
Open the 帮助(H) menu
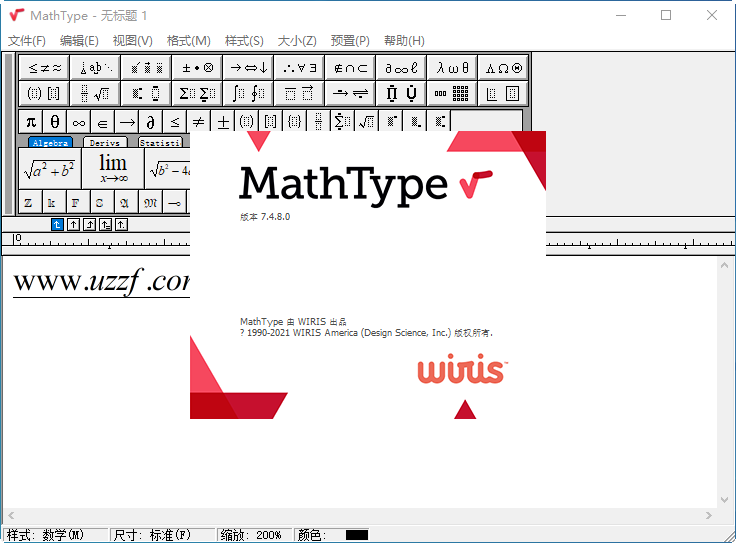(404, 41)
